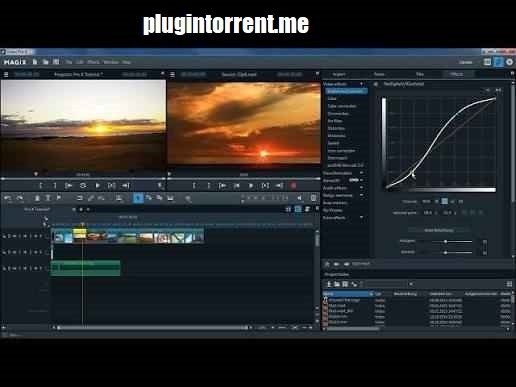
Task: Click the Auto exposure button
Action: 439,230
